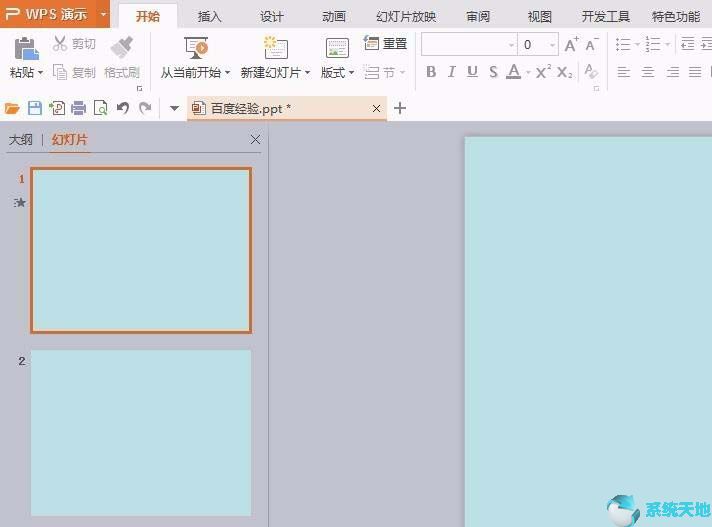Click the New Slide icon
The width and height of the screenshot is (712, 527).
[275, 48]
